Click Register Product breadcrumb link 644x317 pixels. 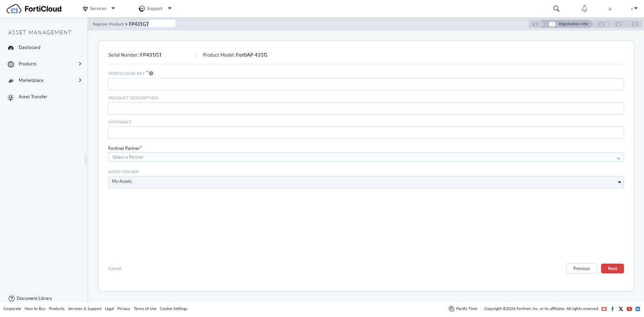click(108, 24)
